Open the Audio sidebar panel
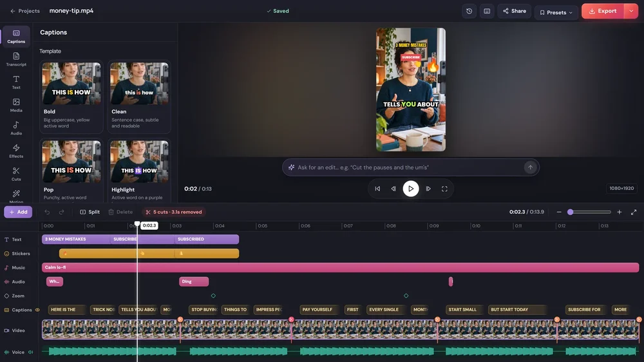Screen dimensions: 644x362 pyautogui.click(x=16, y=128)
